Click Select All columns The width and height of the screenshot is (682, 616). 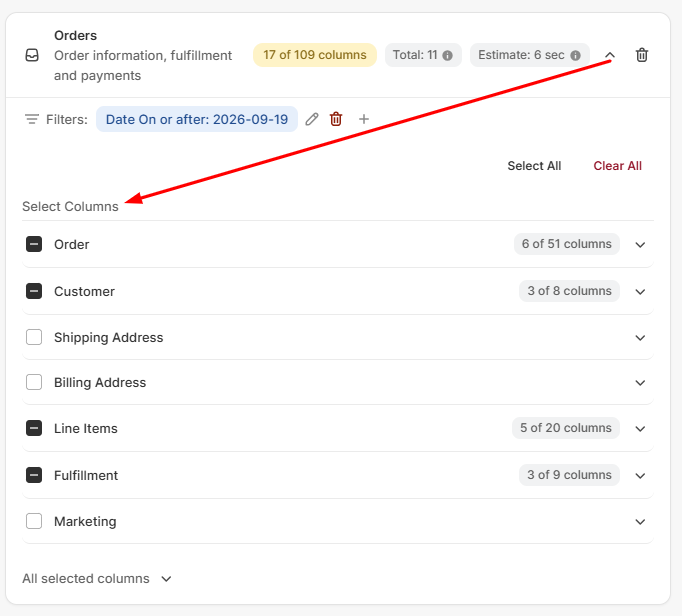point(534,166)
